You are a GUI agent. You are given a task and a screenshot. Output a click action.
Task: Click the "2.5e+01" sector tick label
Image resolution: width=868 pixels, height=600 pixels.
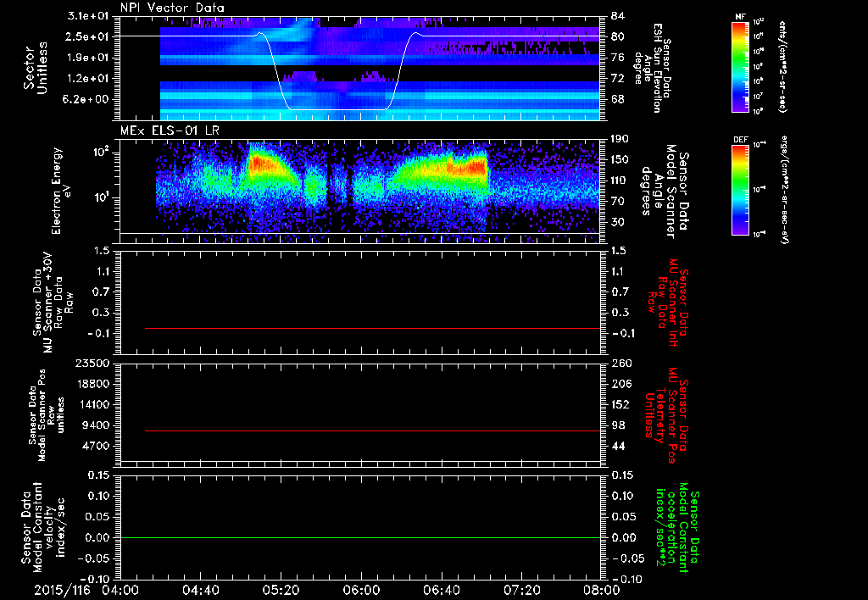pyautogui.click(x=88, y=36)
